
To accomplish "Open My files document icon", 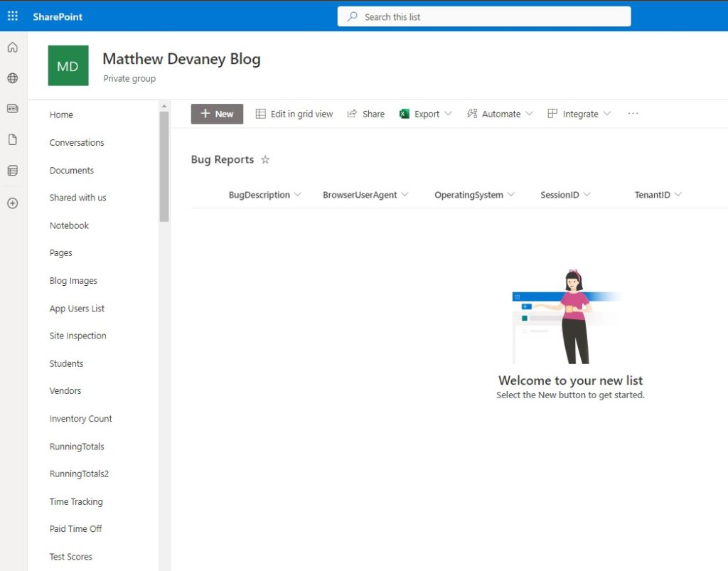I will coord(13,139).
